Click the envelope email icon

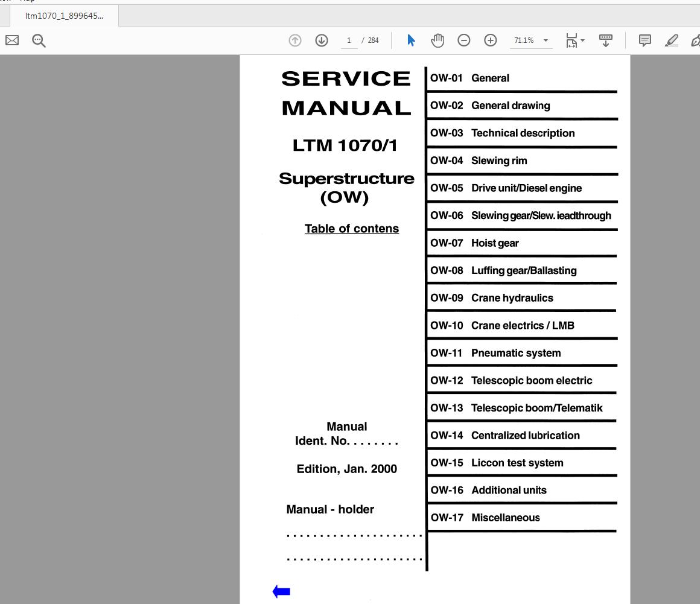(x=12, y=40)
